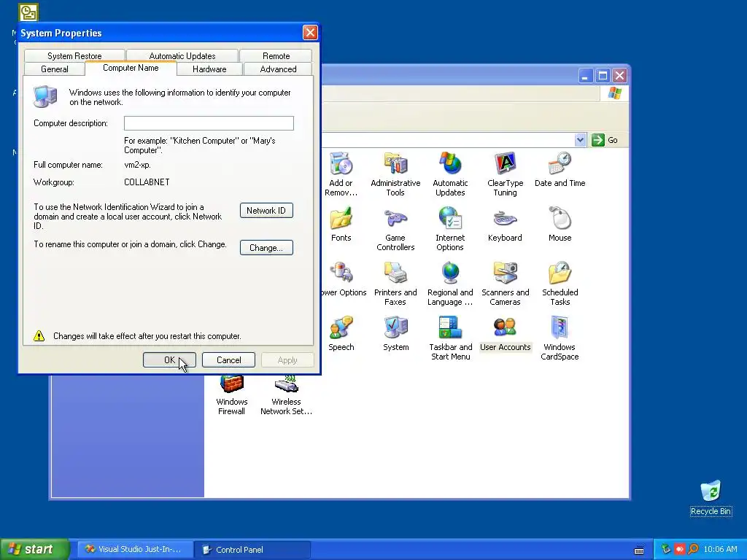This screenshot has height=560, width=747.
Task: Switch to Automatic Updates tab in dialog
Action: tap(182, 55)
